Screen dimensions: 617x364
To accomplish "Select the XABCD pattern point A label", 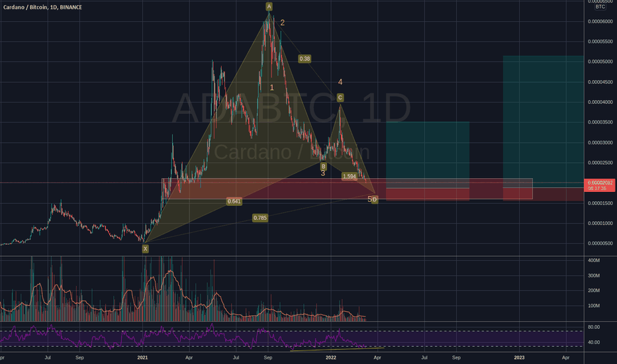I will pyautogui.click(x=269, y=7).
